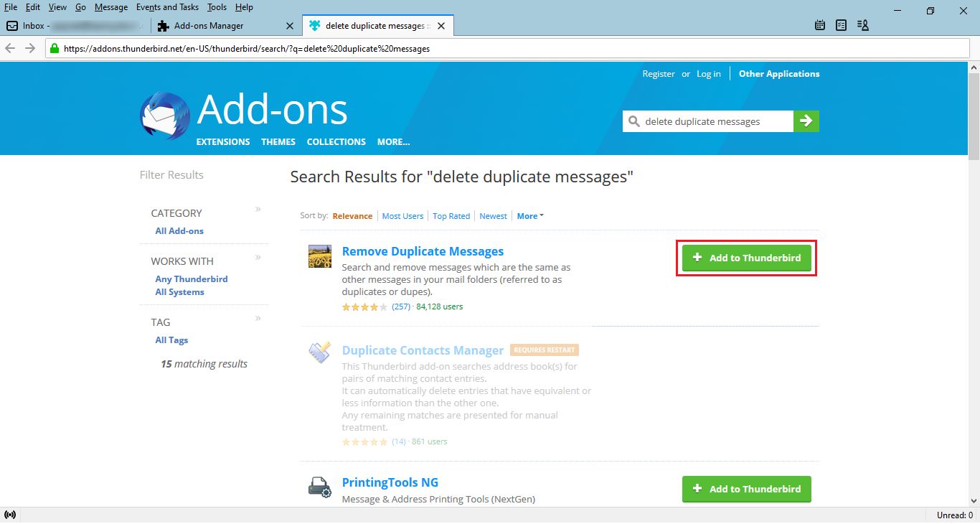Click the Remove Duplicate Messages thumbnail
This screenshot has height=524, width=980.
click(x=319, y=256)
